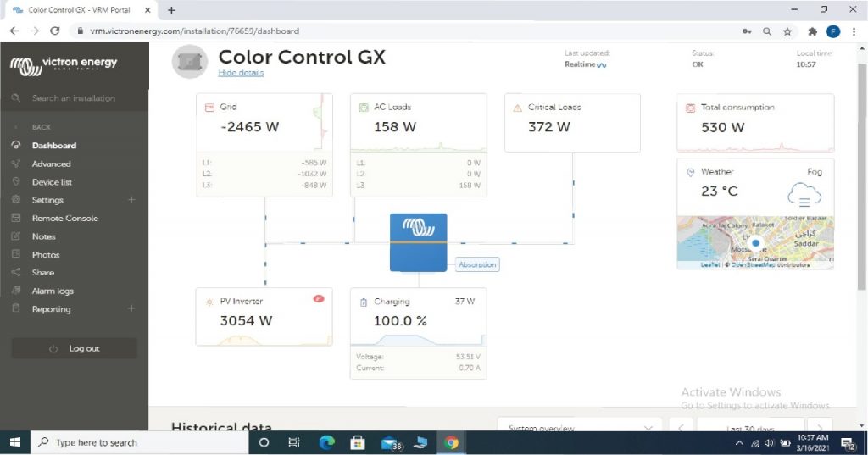The image size is (868, 455).
Task: Click the taskbar search box
Action: point(139,442)
